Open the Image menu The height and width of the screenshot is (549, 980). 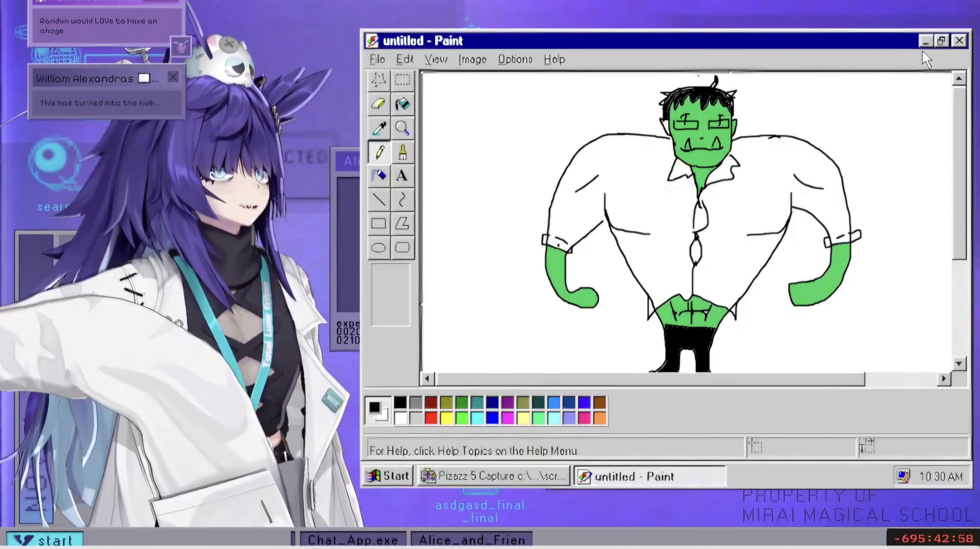coord(473,59)
